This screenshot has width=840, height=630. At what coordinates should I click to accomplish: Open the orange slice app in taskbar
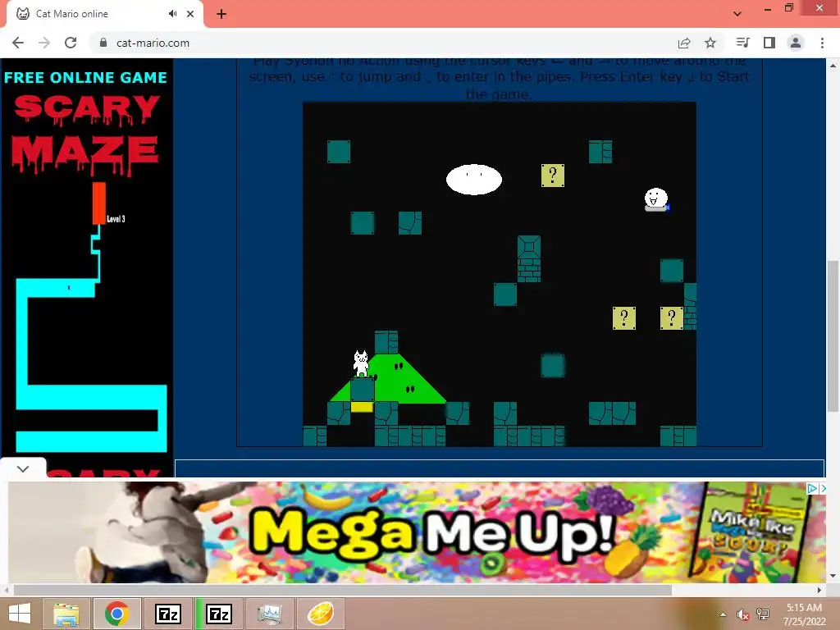[321, 614]
